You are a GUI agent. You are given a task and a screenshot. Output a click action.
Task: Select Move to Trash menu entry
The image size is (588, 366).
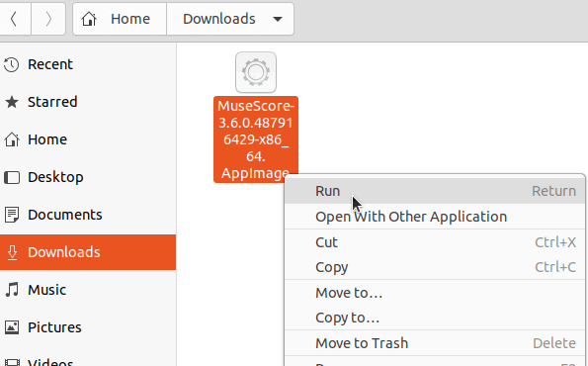point(435,343)
